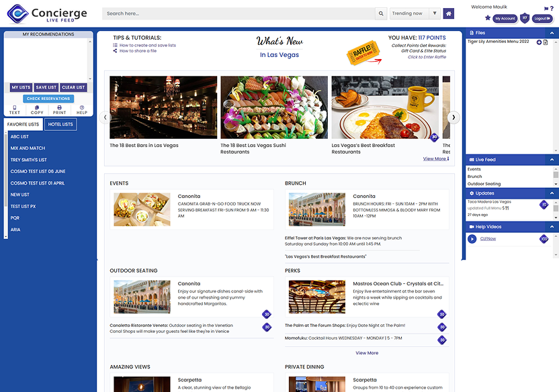Click the CLEAR LIST button
This screenshot has width=559, height=392.
73,87
